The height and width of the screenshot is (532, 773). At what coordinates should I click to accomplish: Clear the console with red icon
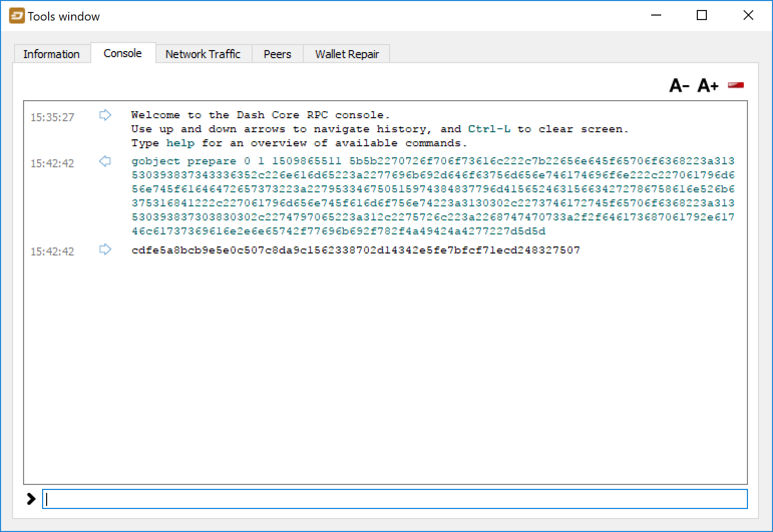pyautogui.click(x=735, y=85)
